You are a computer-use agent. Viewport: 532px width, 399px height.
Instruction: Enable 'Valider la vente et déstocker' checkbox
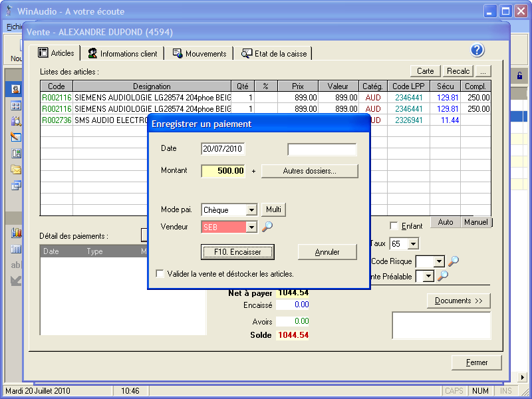tap(160, 273)
